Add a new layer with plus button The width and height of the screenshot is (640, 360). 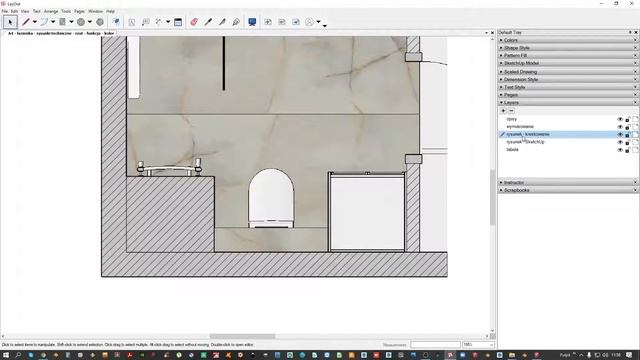[503, 111]
